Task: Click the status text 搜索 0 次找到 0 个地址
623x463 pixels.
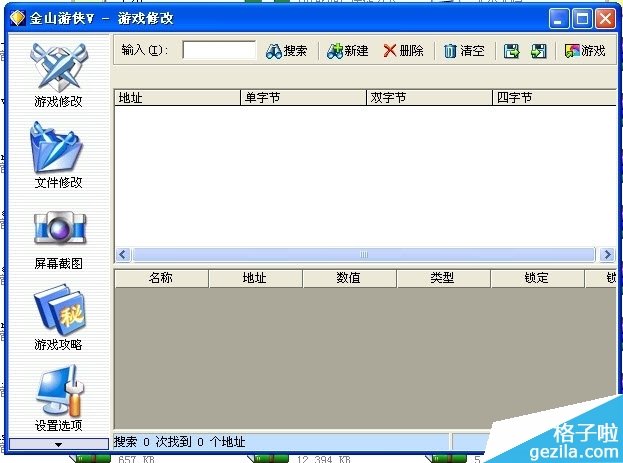Action: 180,442
